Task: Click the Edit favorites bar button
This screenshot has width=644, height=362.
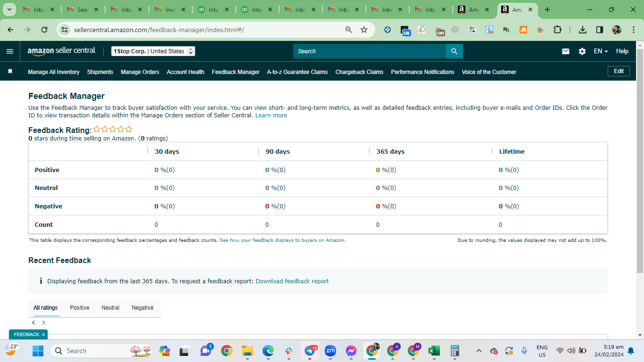Action: coord(619,71)
